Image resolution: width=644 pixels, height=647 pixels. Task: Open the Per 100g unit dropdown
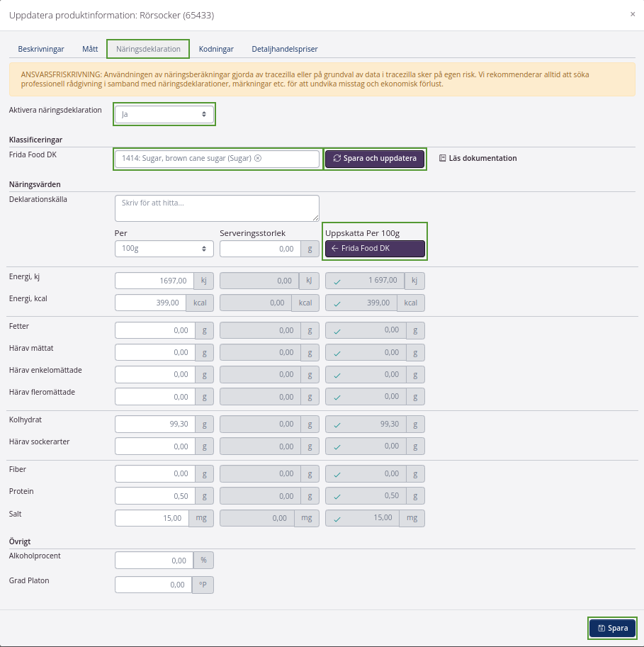pos(164,249)
